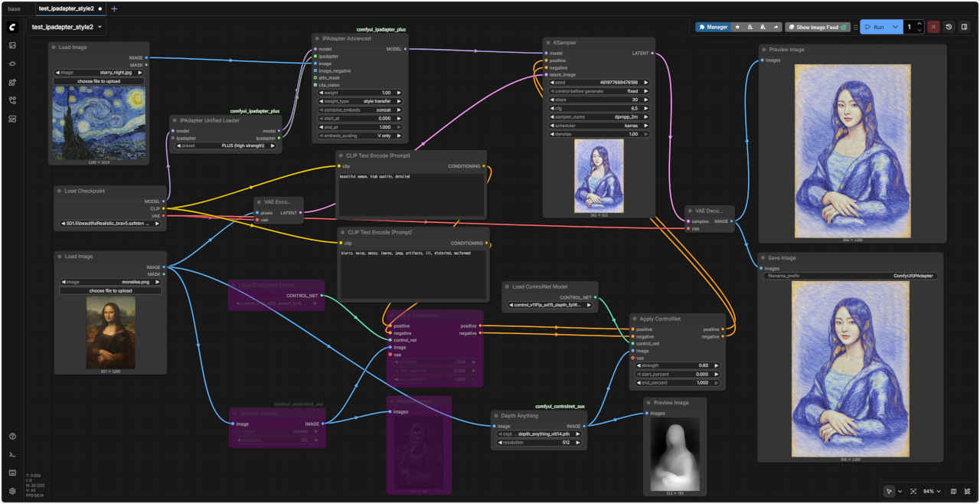The width and height of the screenshot is (980, 504).
Task: Add a new workflow tab
Action: pos(114,8)
